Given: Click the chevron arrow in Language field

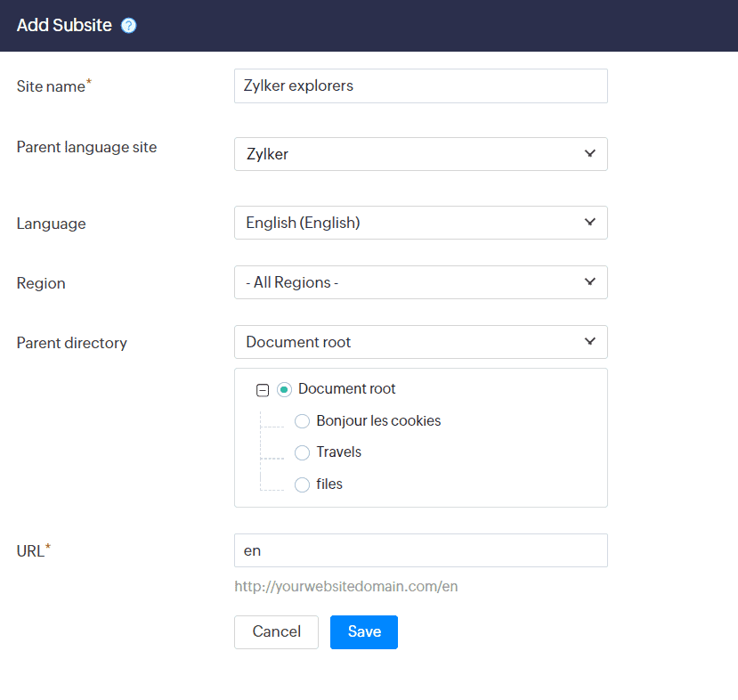Looking at the screenshot, I should pyautogui.click(x=589, y=222).
